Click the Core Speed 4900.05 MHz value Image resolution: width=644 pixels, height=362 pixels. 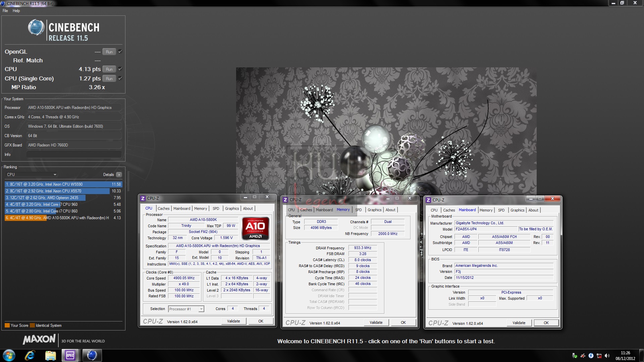(x=184, y=278)
